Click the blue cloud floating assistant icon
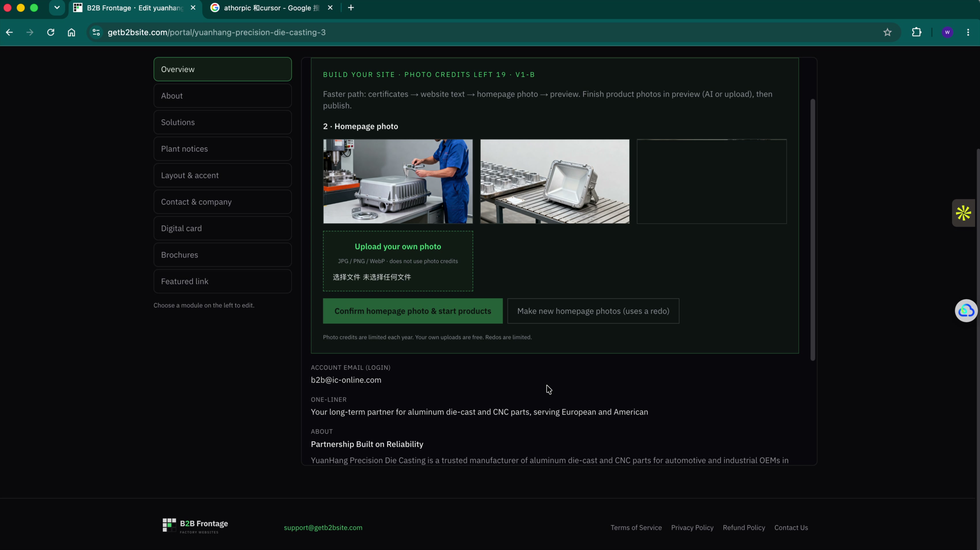This screenshot has width=980, height=550. click(966, 311)
